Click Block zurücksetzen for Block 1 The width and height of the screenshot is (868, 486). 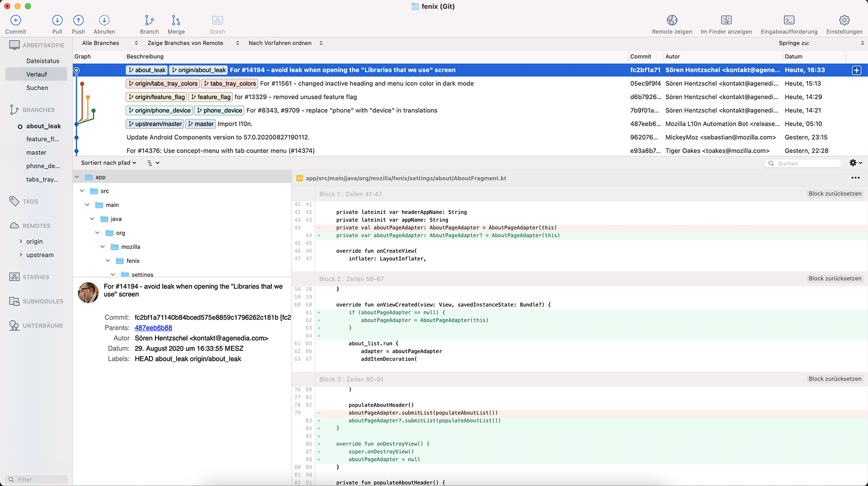point(834,194)
